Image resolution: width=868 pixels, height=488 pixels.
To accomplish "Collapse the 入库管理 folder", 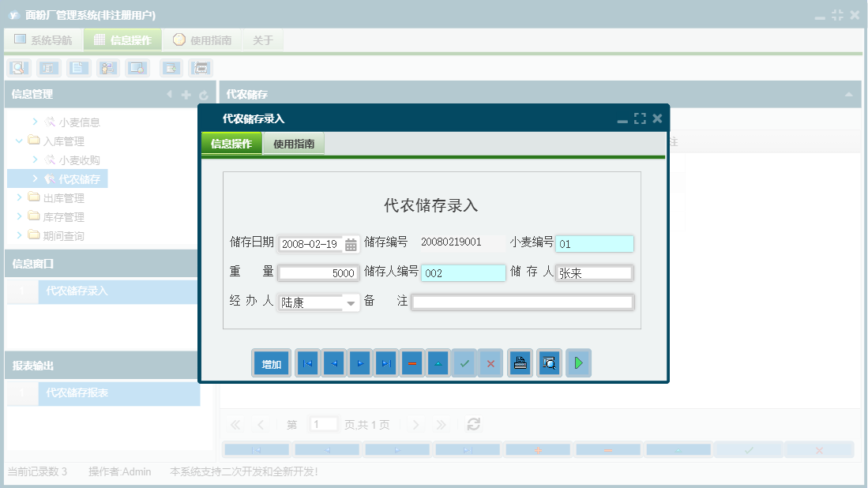I will (19, 141).
